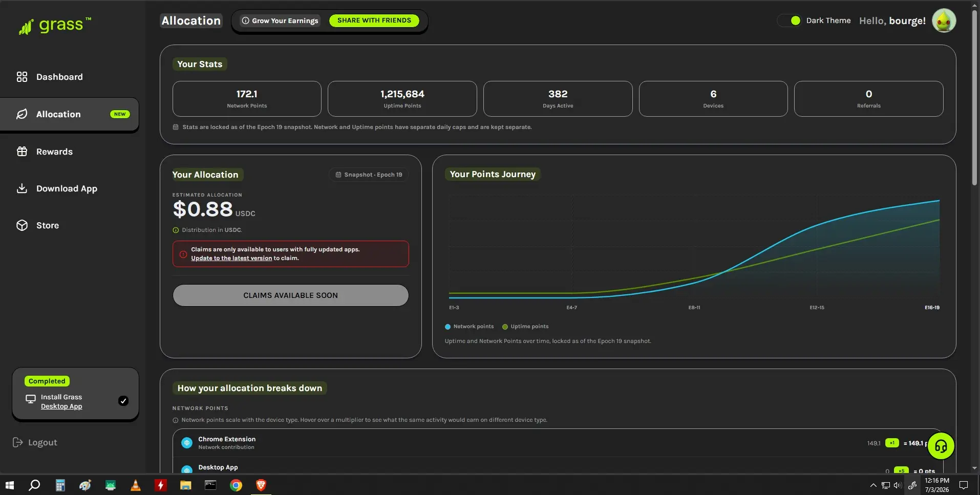This screenshot has width=980, height=495.
Task: Open Google Chrome from the taskbar
Action: pyautogui.click(x=236, y=485)
